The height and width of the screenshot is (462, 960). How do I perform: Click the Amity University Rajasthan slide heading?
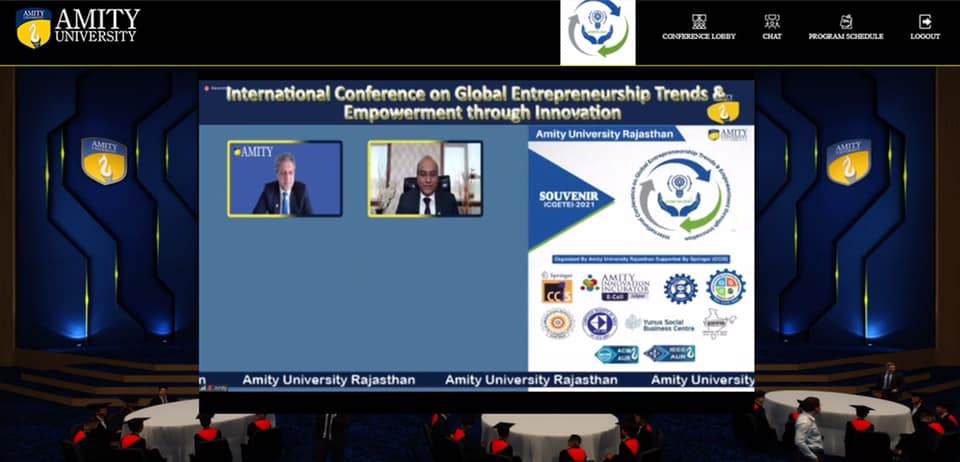pos(605,134)
